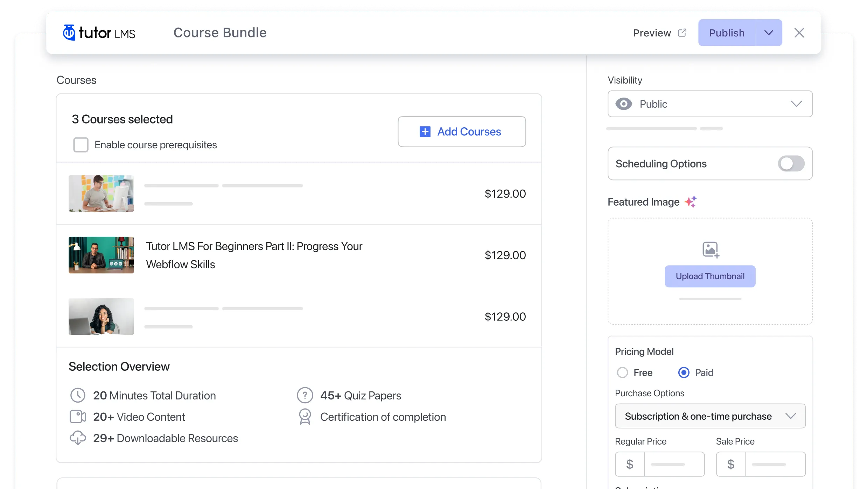The image size is (868, 489).
Task: Click the dollar sign in Sale Price
Action: (731, 464)
